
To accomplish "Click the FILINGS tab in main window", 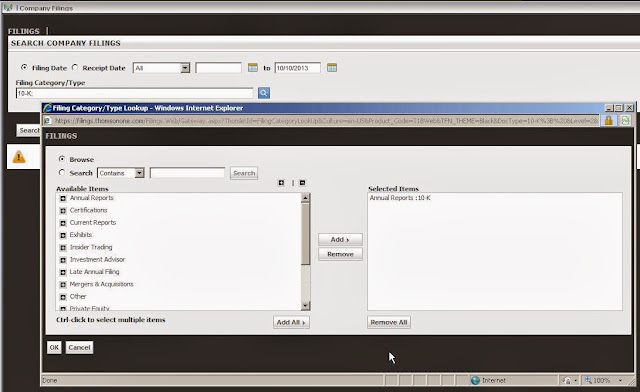I will [x=24, y=31].
